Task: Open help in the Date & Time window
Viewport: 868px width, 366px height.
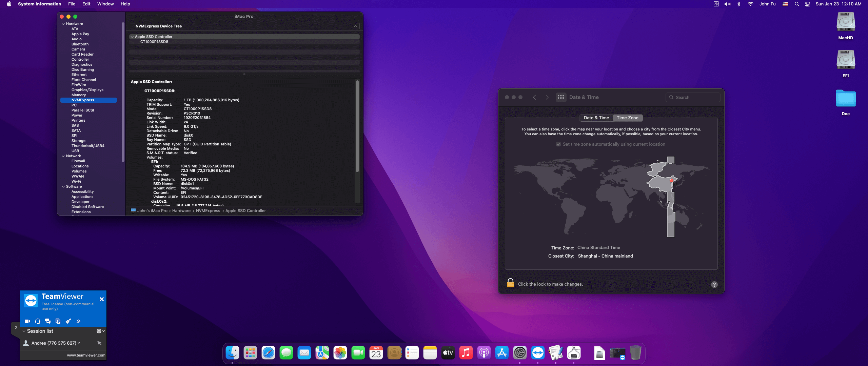Action: tap(714, 285)
